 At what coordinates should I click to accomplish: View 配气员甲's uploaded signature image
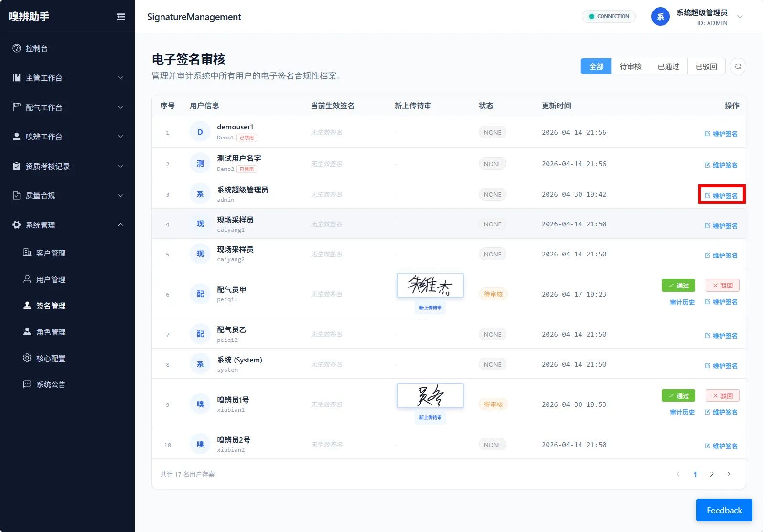(430, 286)
